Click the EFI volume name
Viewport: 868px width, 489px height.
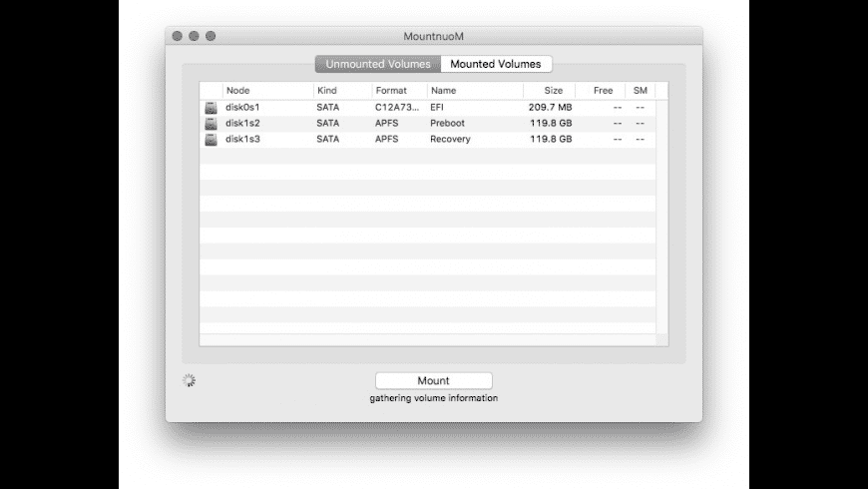[437, 108]
